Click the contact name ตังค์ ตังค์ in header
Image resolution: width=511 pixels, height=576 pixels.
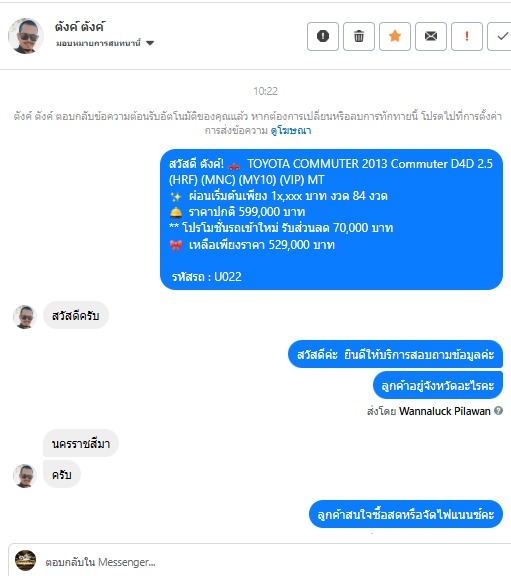coord(80,27)
